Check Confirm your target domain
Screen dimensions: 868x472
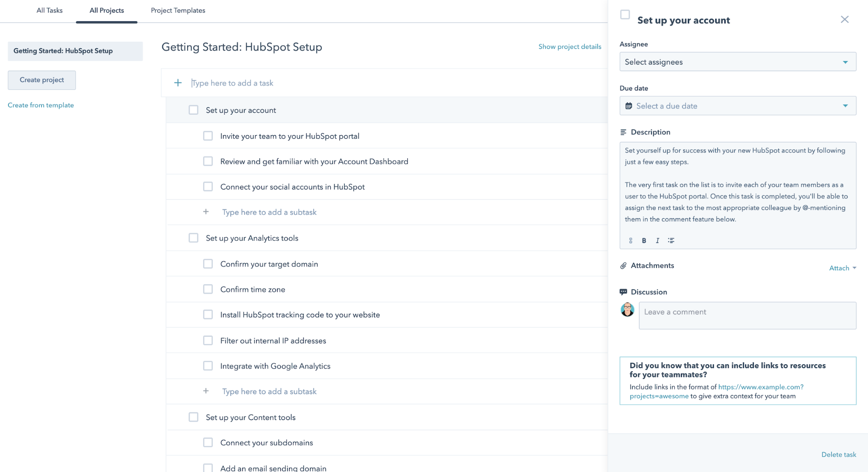pyautogui.click(x=208, y=264)
